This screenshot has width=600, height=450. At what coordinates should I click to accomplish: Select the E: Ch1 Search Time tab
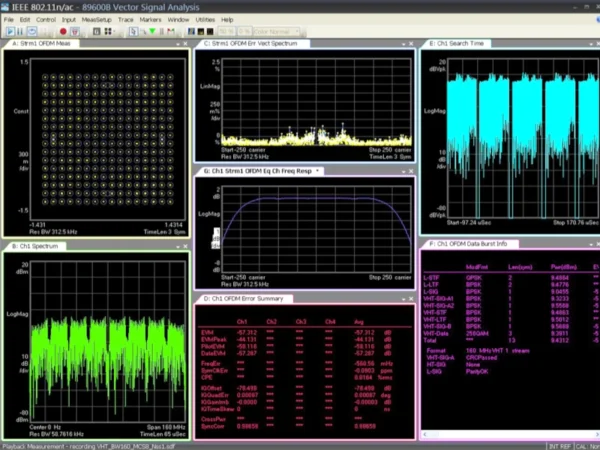tap(456, 44)
